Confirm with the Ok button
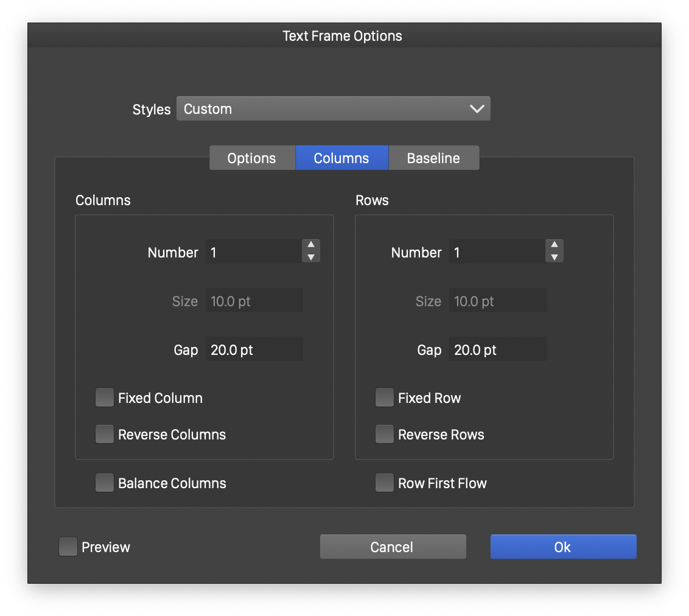 click(x=563, y=547)
